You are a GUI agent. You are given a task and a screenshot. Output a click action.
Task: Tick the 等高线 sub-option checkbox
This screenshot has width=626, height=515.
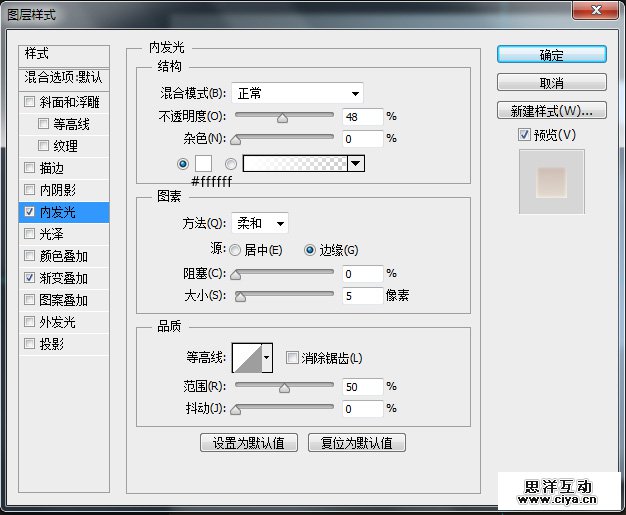click(44, 123)
